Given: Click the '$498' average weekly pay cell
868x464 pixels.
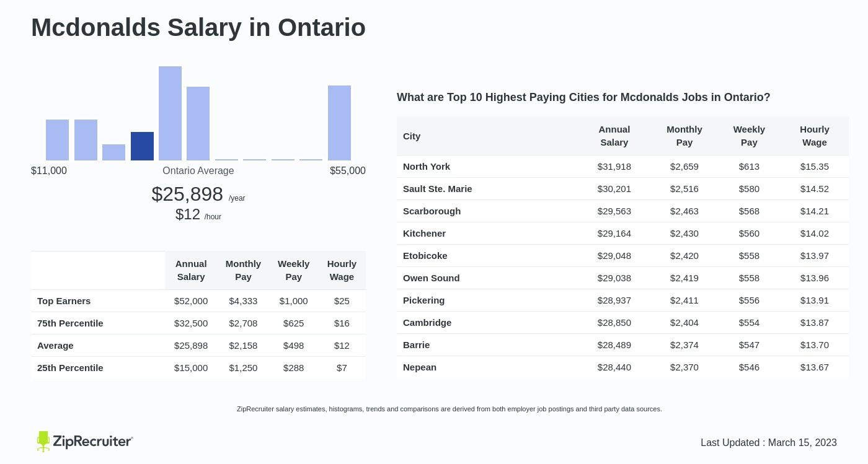Looking at the screenshot, I should 293,346.
